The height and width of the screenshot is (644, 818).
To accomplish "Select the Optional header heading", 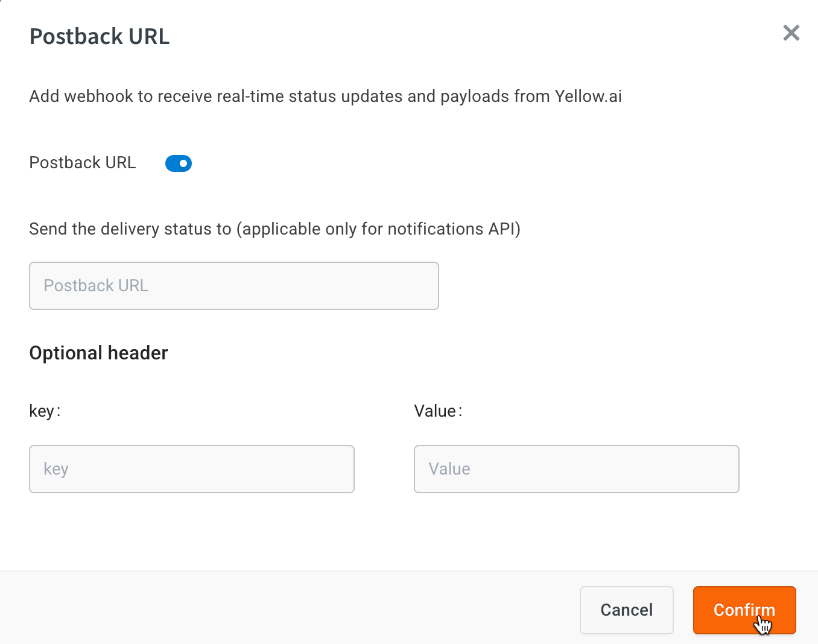I will pyautogui.click(x=99, y=353).
